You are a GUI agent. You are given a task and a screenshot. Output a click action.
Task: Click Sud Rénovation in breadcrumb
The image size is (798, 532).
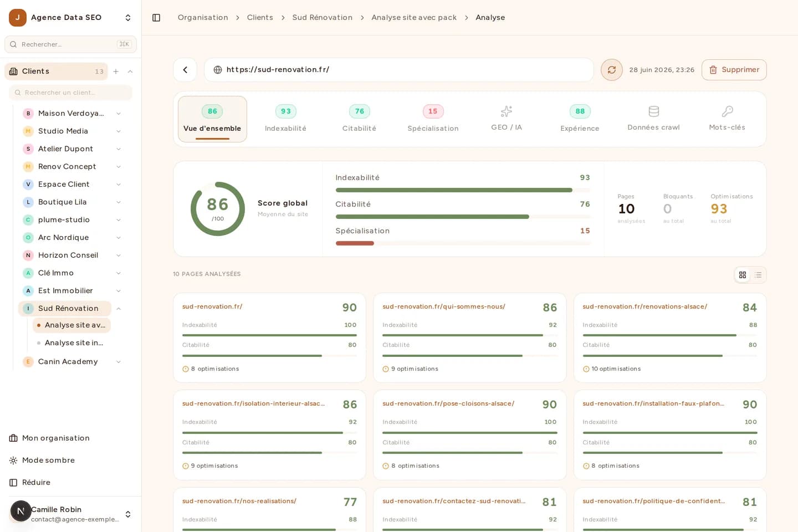323,18
